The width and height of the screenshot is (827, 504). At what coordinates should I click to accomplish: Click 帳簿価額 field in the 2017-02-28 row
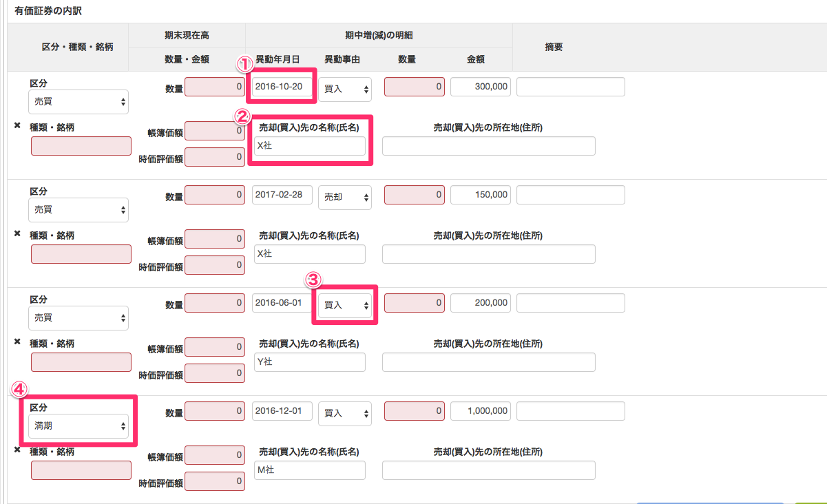click(x=215, y=239)
